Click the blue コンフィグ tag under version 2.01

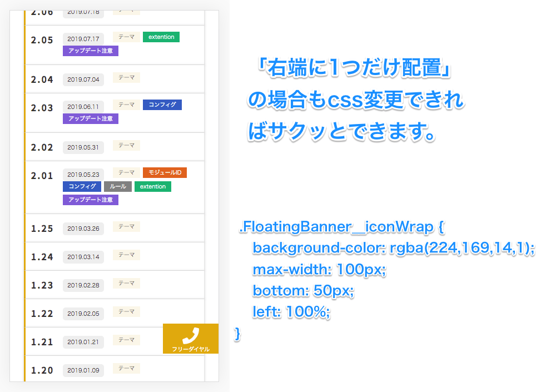coord(82,186)
